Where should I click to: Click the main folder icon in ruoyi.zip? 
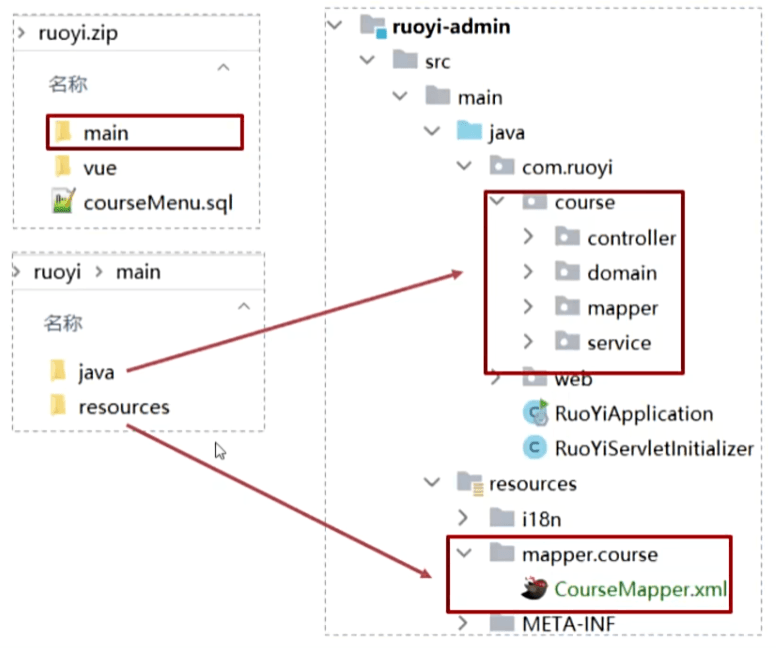pos(63,132)
